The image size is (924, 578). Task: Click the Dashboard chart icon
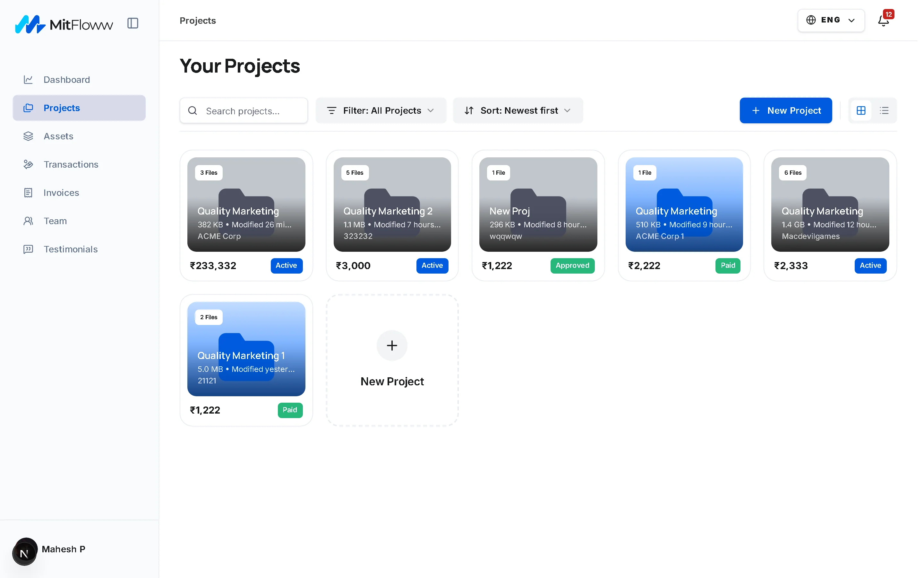pos(28,80)
